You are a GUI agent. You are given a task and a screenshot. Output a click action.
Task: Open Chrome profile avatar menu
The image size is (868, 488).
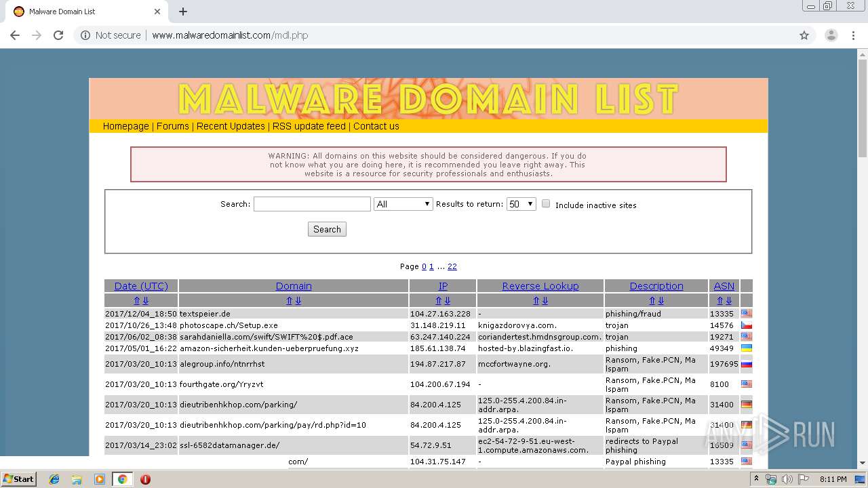coord(831,35)
